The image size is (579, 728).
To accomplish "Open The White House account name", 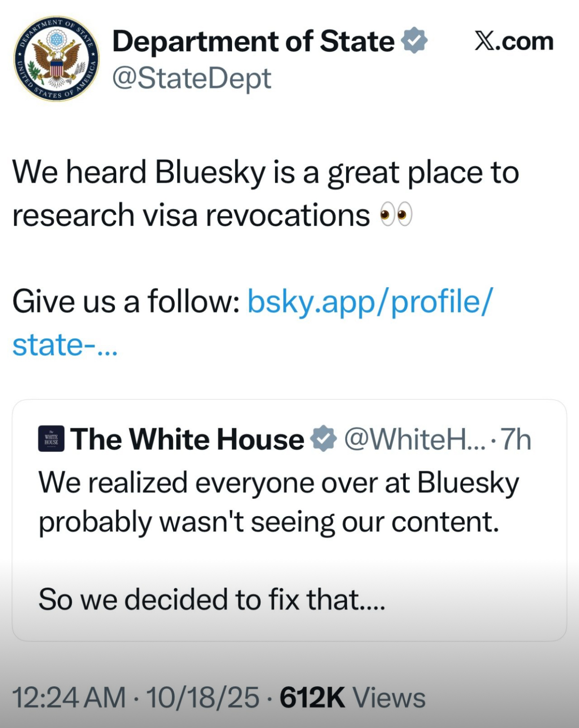I will (x=187, y=439).
